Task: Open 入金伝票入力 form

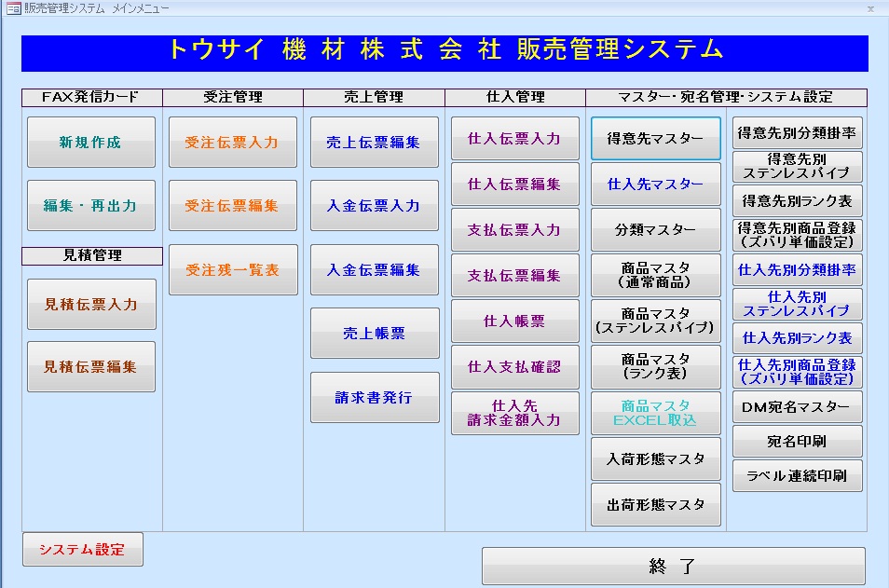Action: 374,206
